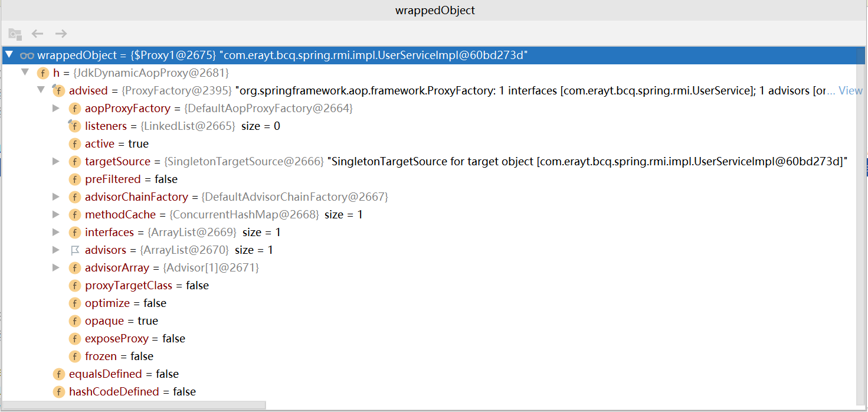
Task: Select the 'optimize = false' row text
Action: [x=126, y=303]
